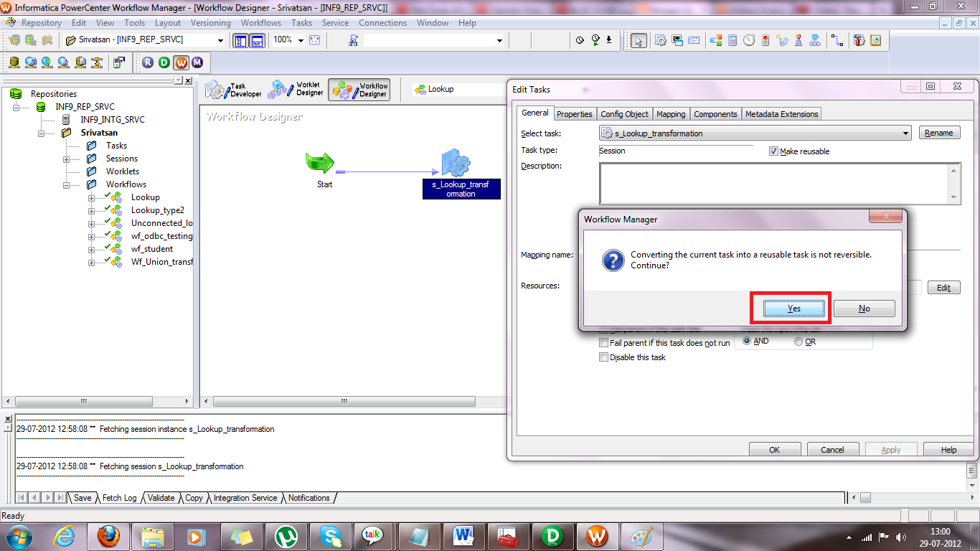The width and height of the screenshot is (980, 551).
Task: Enable the Make reusable checkbox
Action: coord(773,151)
